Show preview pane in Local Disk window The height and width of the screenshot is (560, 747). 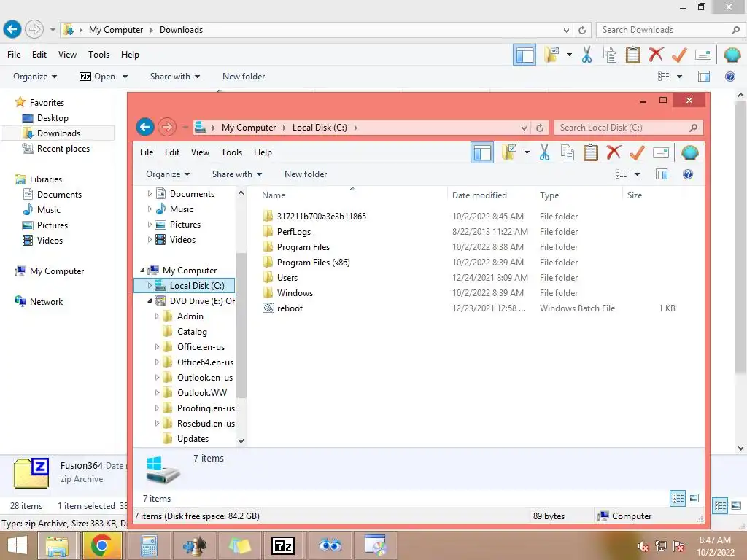click(x=662, y=174)
